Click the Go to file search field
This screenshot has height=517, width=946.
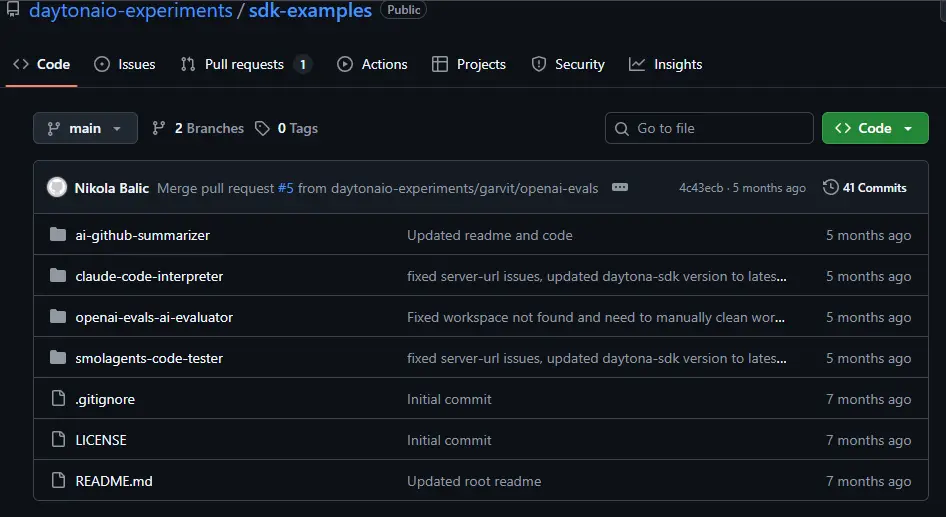(x=709, y=128)
